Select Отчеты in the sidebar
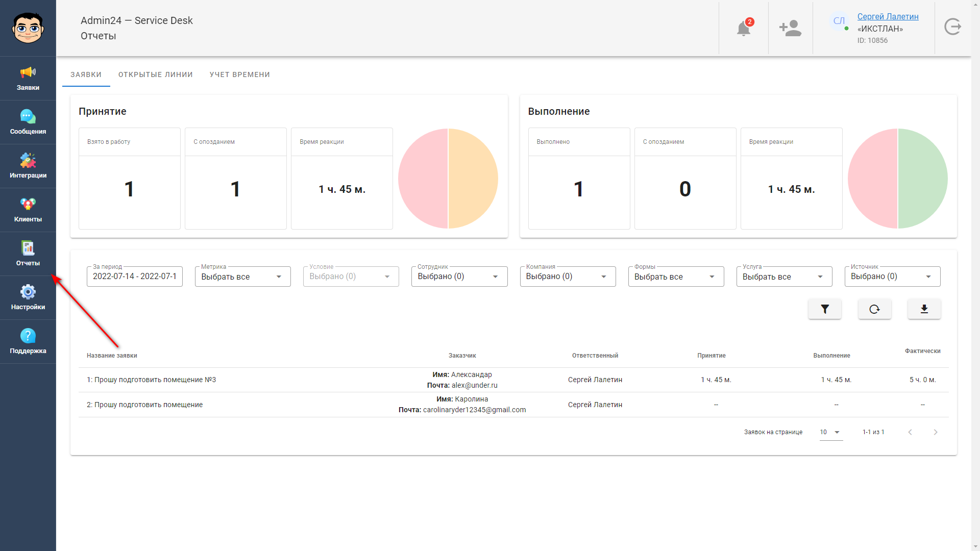980x551 pixels. click(28, 254)
